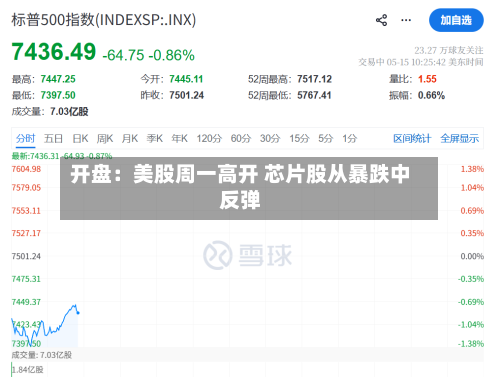The width and height of the screenshot is (500, 377).
Task: Click the current price 7436.49
Action: coord(54,52)
